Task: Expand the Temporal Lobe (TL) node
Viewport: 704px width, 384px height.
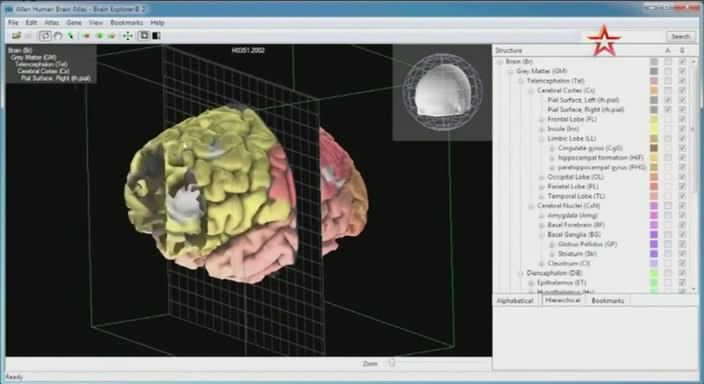Action: pos(541,196)
